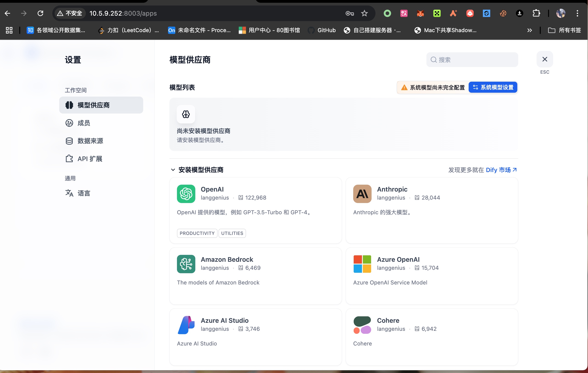Open the password key icon in address bar
The width and height of the screenshot is (588, 373).
click(x=350, y=13)
